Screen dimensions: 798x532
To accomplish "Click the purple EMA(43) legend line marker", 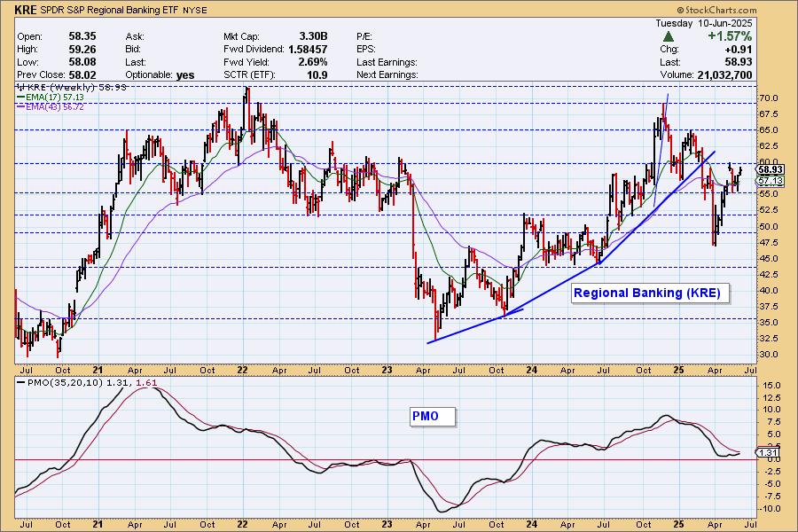I will point(21,107).
